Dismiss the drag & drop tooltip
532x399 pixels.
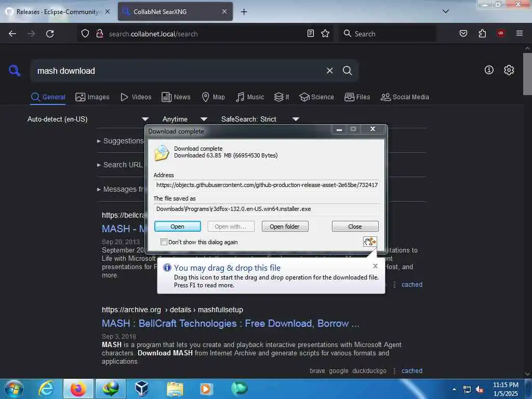pyautogui.click(x=375, y=266)
